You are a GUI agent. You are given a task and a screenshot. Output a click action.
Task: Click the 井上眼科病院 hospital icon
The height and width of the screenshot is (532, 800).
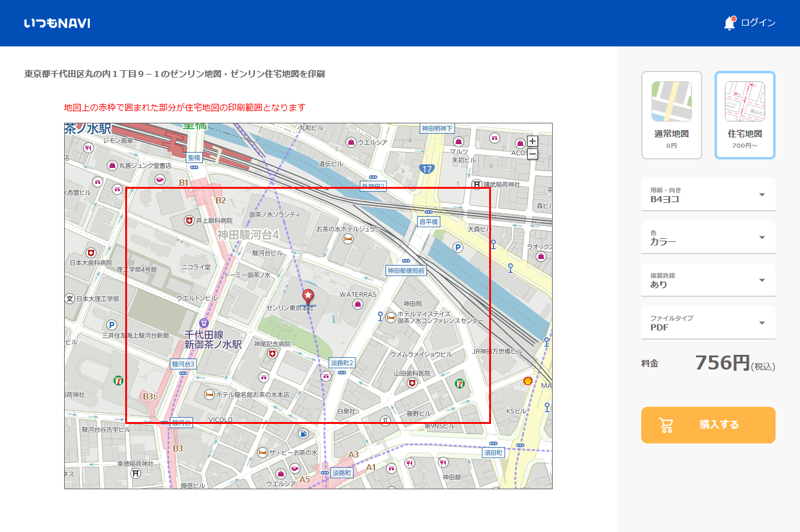(x=189, y=220)
